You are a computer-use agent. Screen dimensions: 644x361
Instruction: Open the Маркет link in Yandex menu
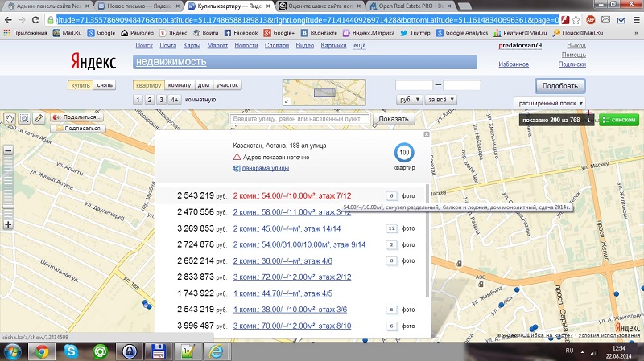point(217,46)
